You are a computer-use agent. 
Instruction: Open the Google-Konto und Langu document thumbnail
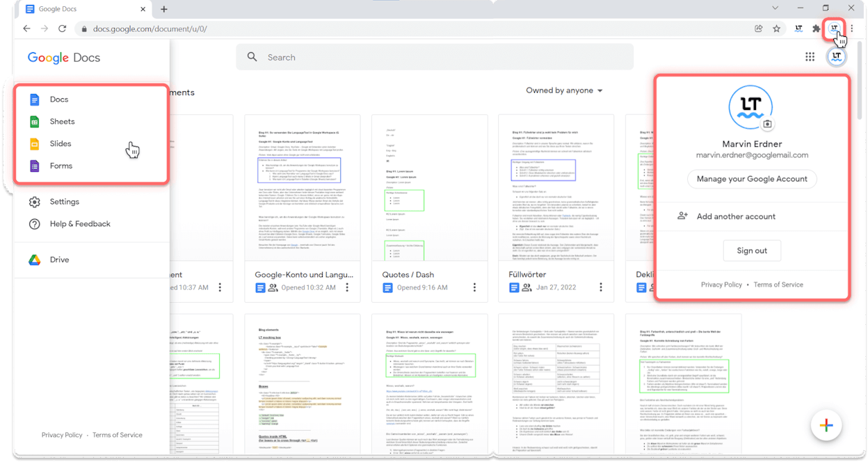point(303,188)
